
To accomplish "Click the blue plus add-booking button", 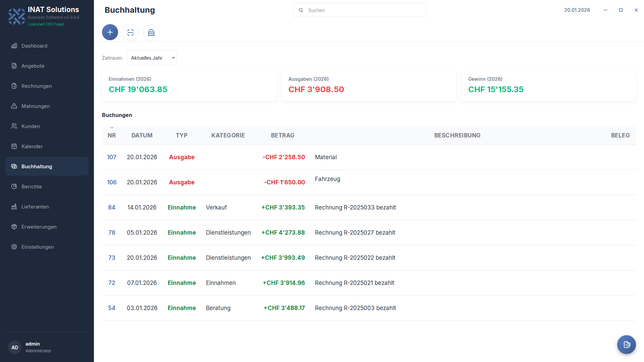I will point(110,33).
